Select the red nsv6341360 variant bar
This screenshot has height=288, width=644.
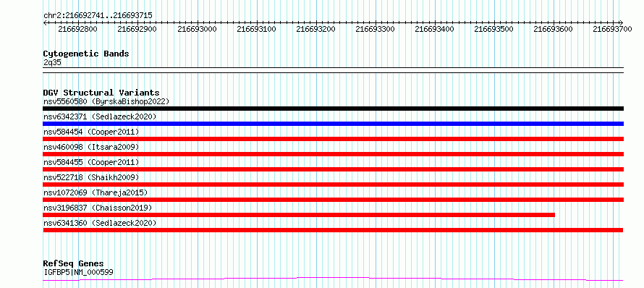click(333, 230)
